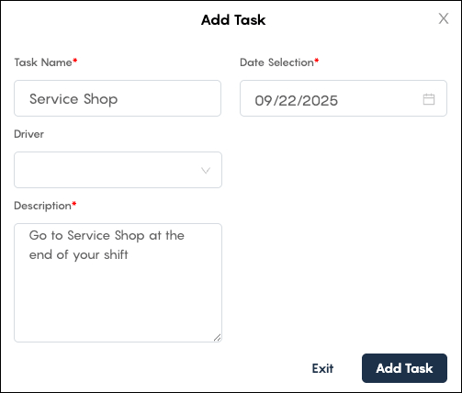Select the Date Selection input field
The image size is (462, 393).
coord(343,98)
